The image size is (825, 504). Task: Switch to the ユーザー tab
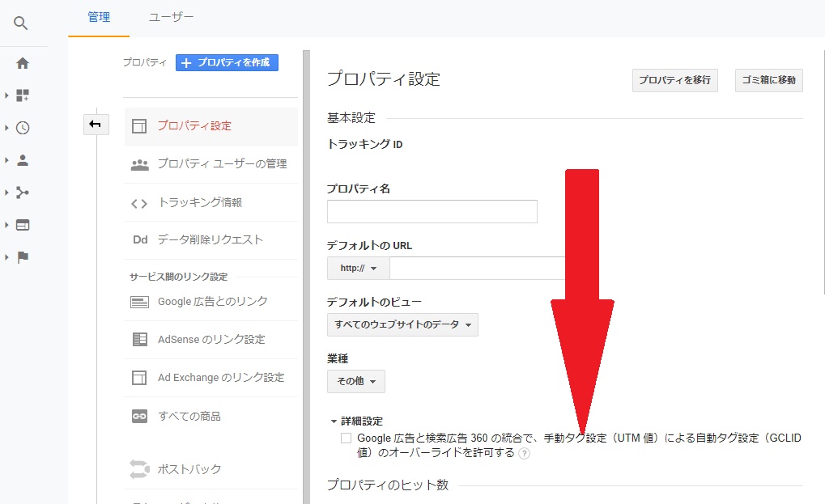[171, 17]
